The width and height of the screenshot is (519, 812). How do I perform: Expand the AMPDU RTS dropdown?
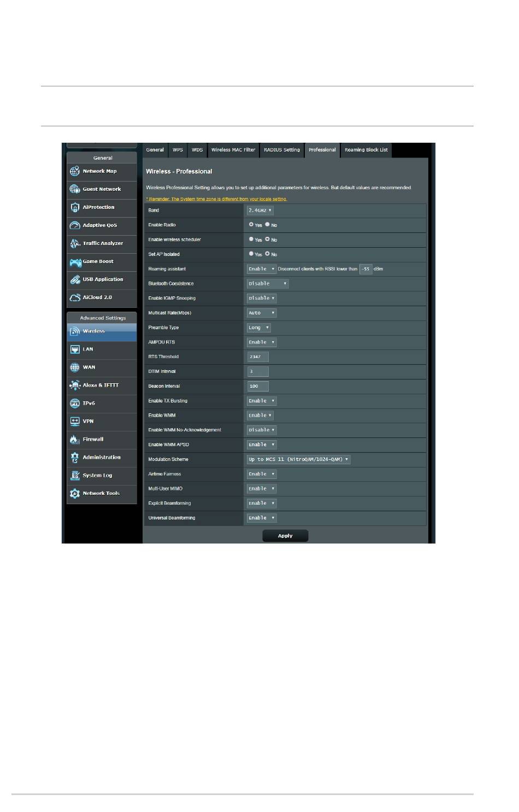click(x=262, y=342)
